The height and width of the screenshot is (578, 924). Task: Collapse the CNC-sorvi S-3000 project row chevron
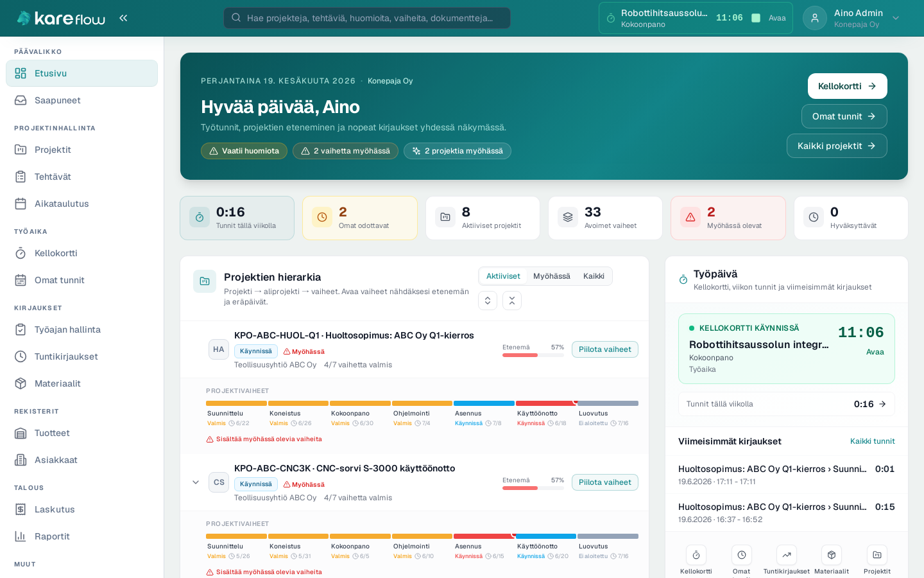[x=196, y=482]
